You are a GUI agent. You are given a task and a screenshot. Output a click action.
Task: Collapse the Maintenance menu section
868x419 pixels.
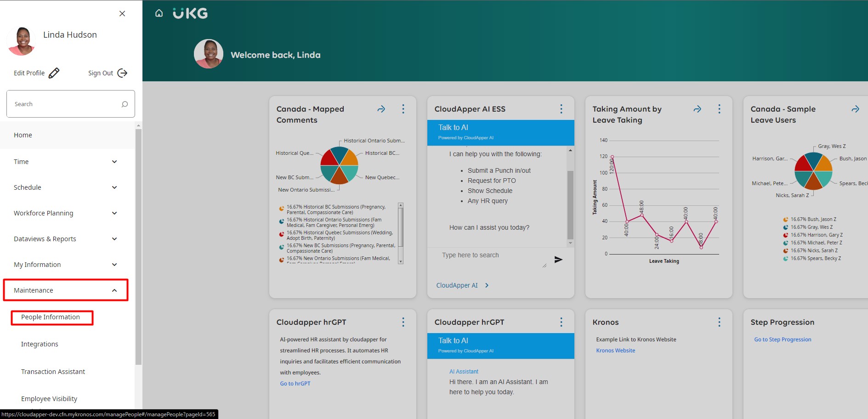[x=114, y=290]
